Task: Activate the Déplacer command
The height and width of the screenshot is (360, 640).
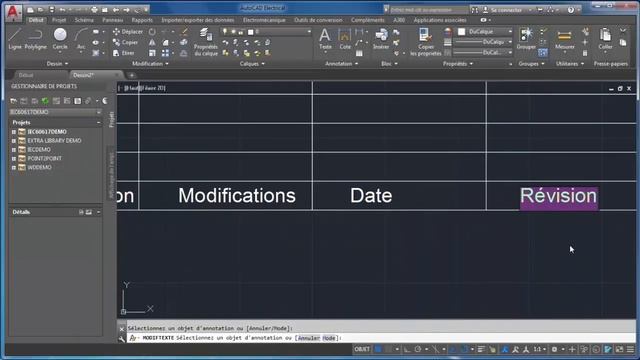Action: [128, 32]
